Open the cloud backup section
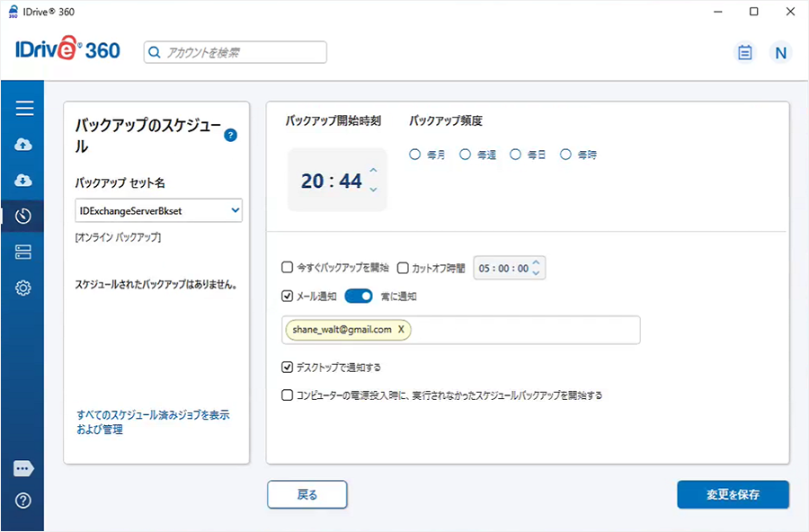Image resolution: width=809 pixels, height=532 pixels. [x=24, y=145]
